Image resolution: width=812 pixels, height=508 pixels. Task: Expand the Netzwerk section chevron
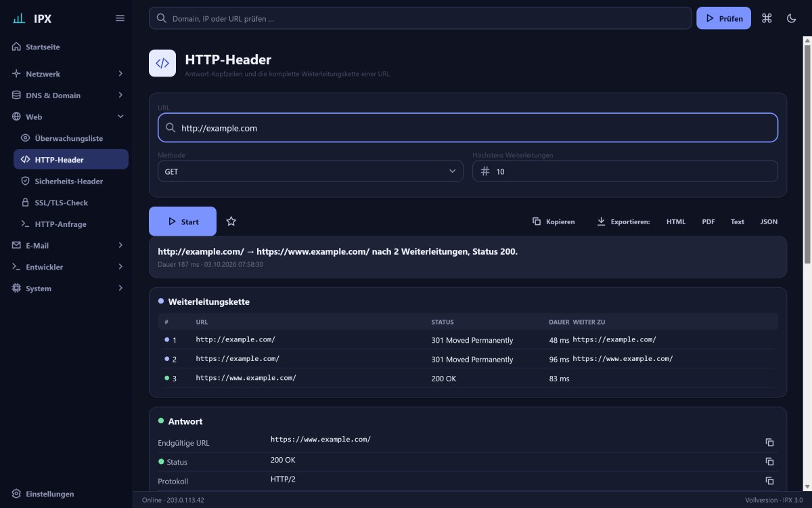click(120, 74)
